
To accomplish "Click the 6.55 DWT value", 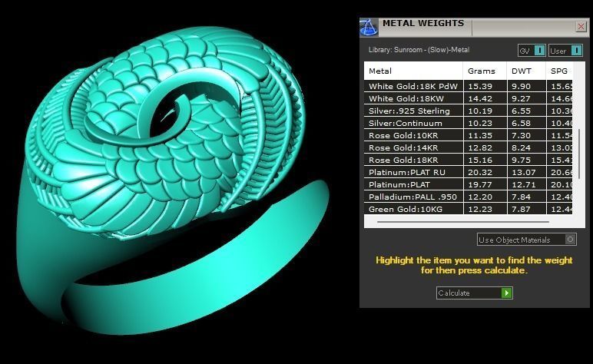I will [521, 111].
